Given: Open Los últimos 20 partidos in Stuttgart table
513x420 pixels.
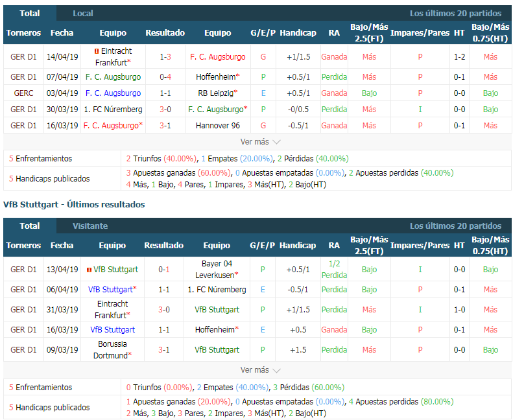Looking at the screenshot, I should [x=455, y=226].
